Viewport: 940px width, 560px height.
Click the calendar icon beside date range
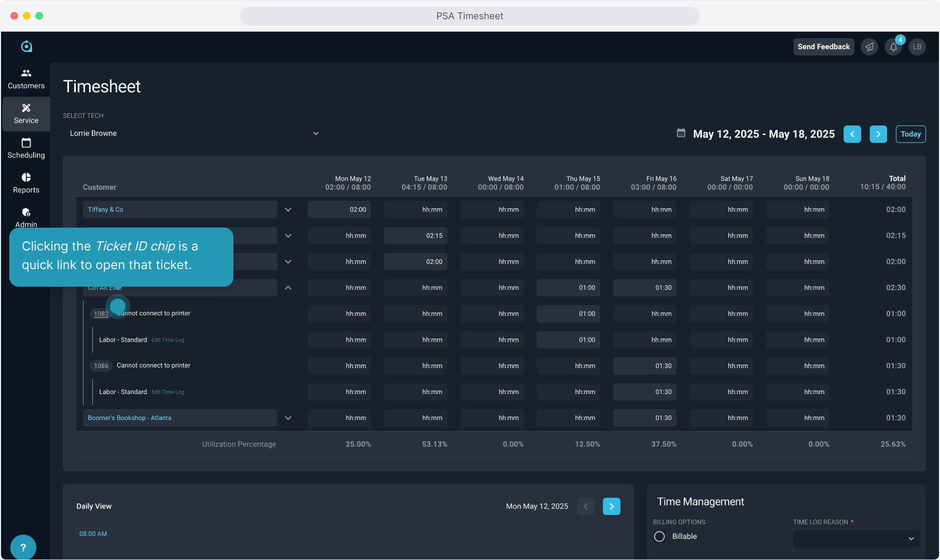tap(681, 133)
